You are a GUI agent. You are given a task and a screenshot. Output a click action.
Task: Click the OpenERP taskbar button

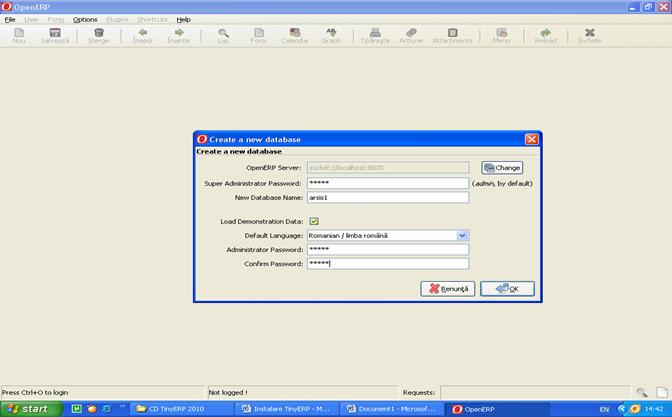click(x=496, y=409)
